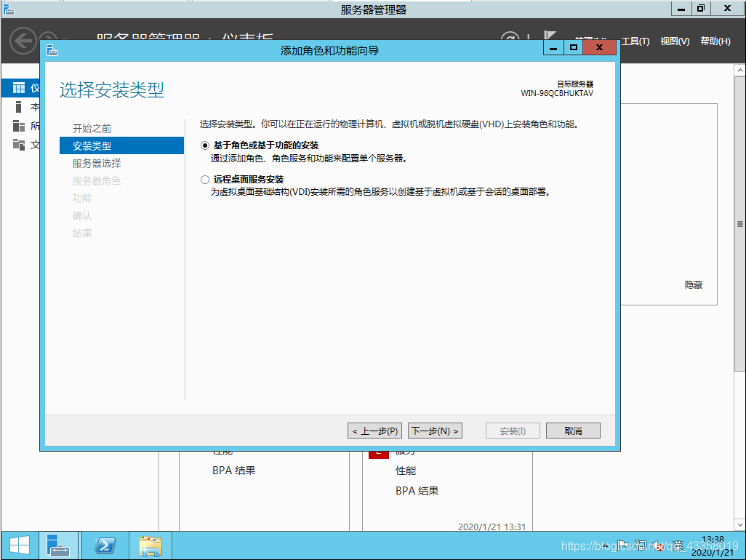746x560 pixels.
Task: Open the 帮助(H) menu in Server Manager
Action: coord(715,41)
